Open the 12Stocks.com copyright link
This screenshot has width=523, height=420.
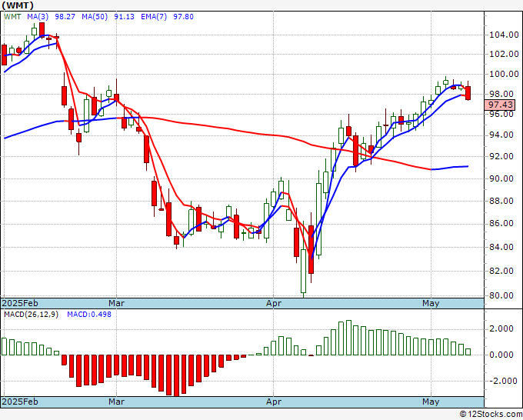[x=491, y=415]
